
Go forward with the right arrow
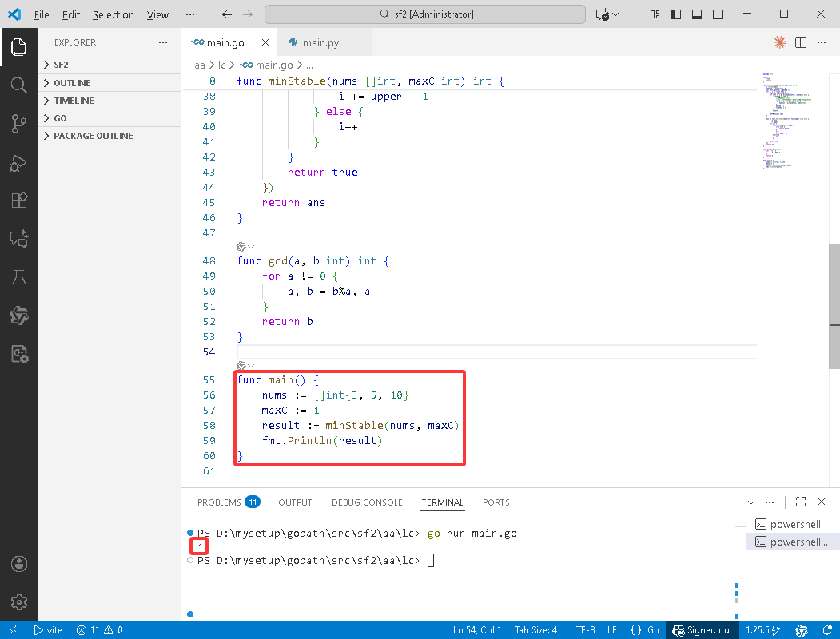tap(248, 14)
